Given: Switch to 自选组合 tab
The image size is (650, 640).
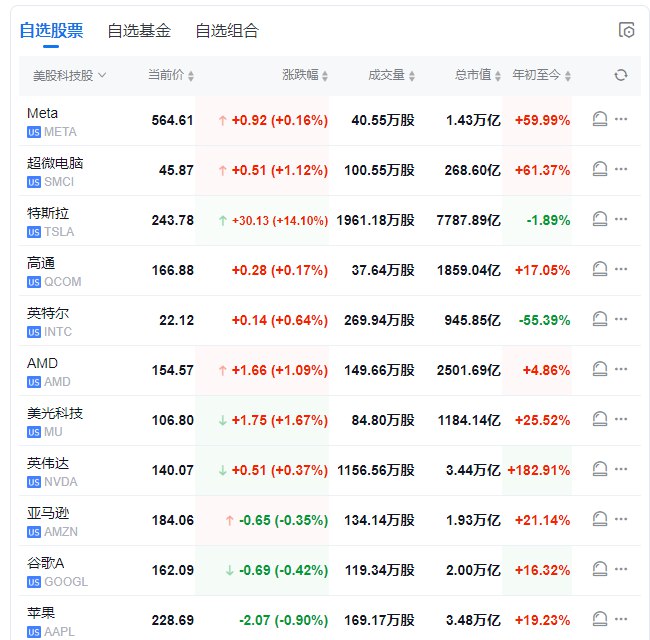Looking at the screenshot, I should point(227,31).
